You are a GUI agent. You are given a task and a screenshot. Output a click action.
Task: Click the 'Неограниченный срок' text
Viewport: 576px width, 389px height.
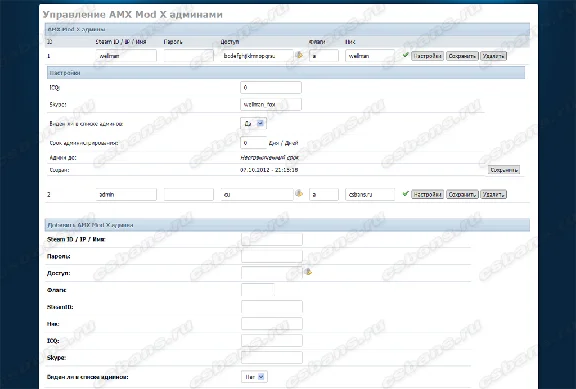coord(269,158)
